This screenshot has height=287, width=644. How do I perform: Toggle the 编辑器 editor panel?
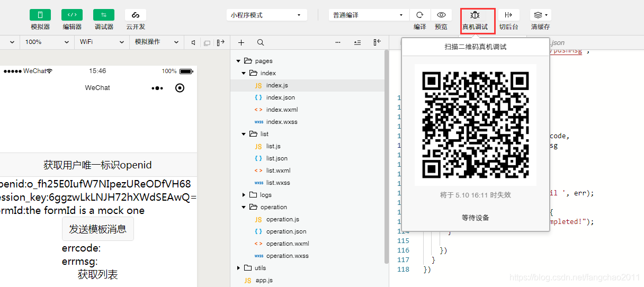click(72, 15)
